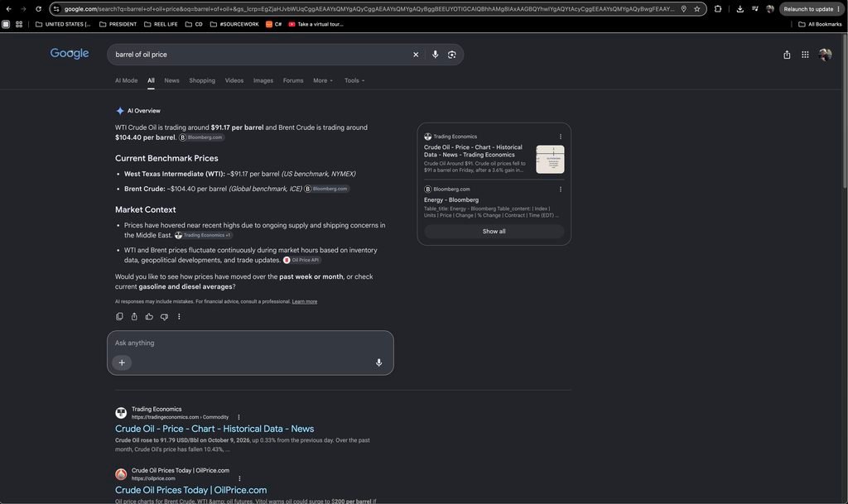Give the AI Overview a thumbs down
Screen dimensions: 848x504
pyautogui.click(x=165, y=317)
